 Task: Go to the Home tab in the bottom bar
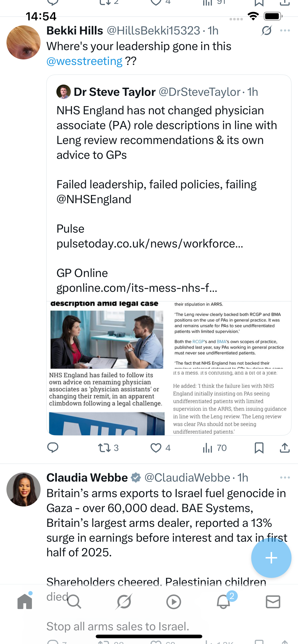25,602
